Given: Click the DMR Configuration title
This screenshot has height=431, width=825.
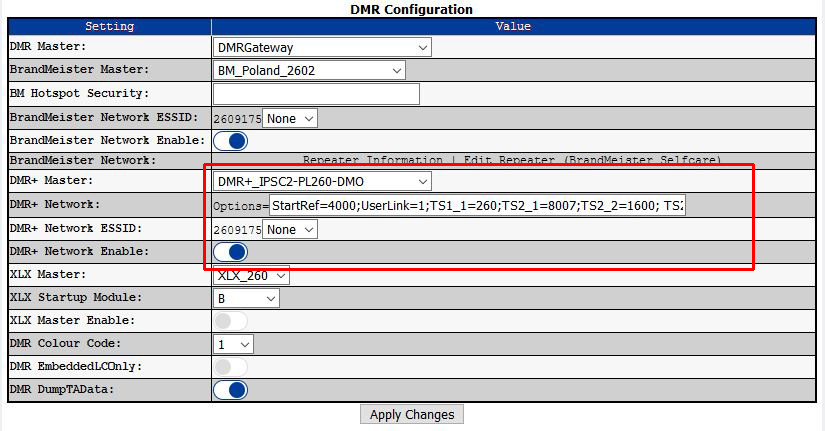Looking at the screenshot, I should pyautogui.click(x=411, y=9).
